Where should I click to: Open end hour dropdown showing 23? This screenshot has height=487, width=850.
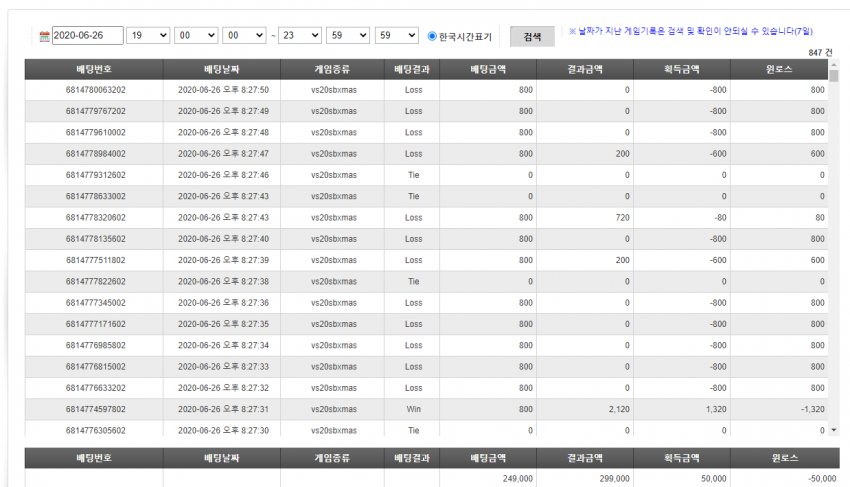tap(300, 36)
